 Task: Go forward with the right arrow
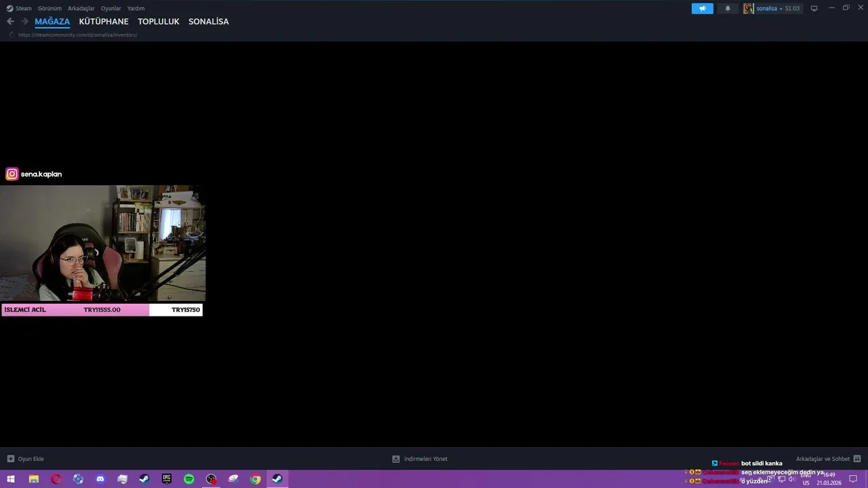(x=24, y=22)
